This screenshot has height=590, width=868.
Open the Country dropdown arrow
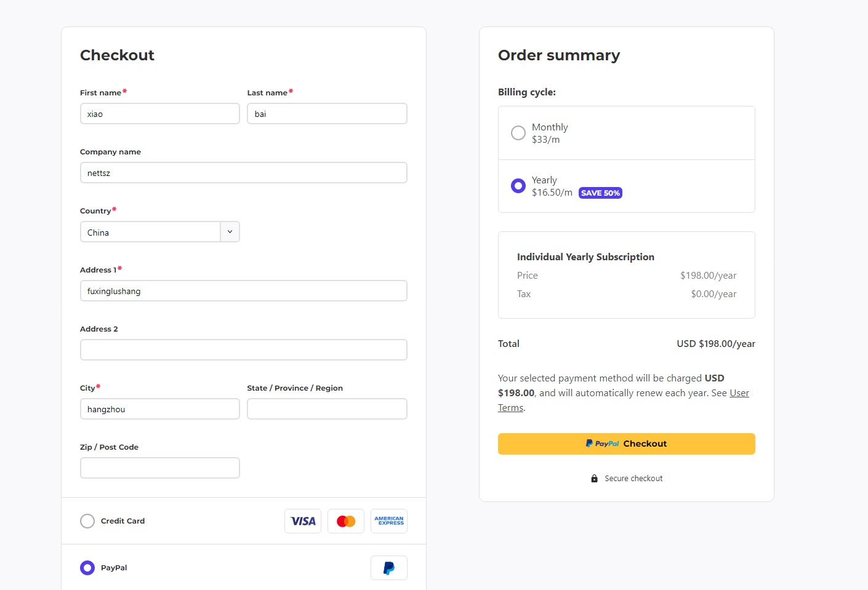[x=230, y=232]
